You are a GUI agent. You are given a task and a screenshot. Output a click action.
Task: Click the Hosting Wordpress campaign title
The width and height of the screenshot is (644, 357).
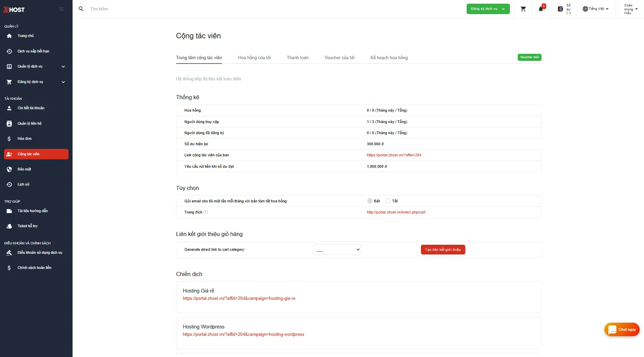click(204, 327)
